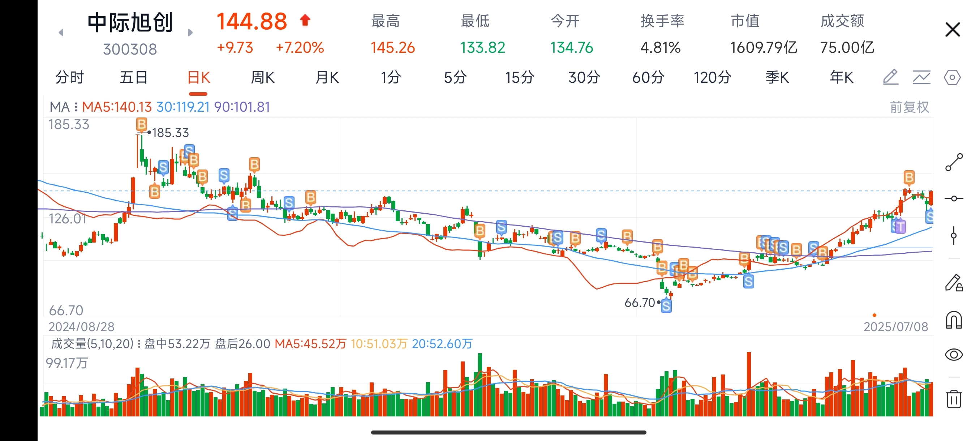Tap the latest B marker at the recent peak
980x441 pixels.
click(909, 178)
